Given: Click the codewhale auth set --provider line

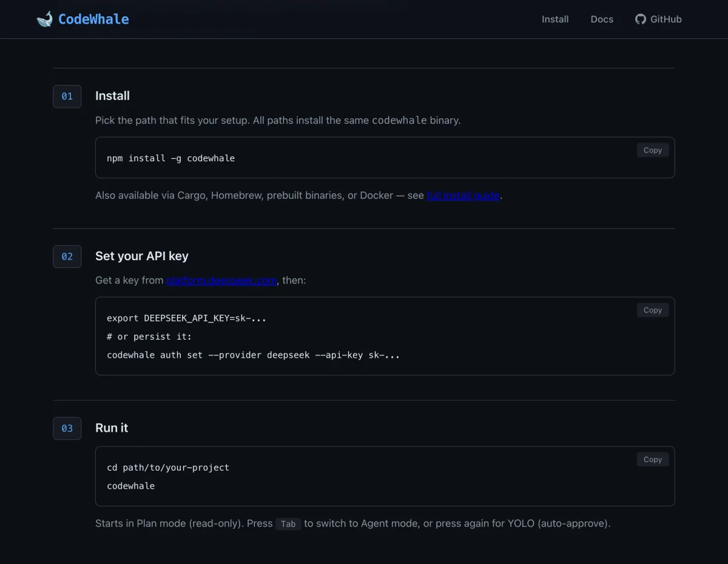Looking at the screenshot, I should 253,355.
